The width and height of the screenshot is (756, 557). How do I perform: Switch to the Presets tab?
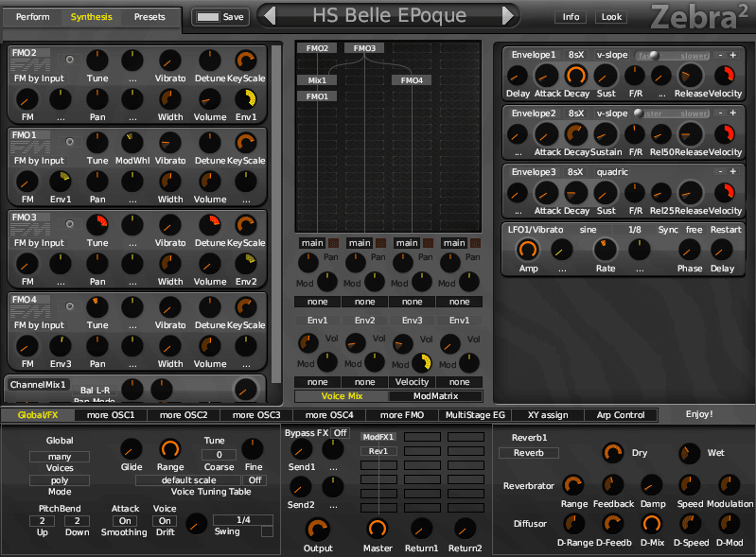(149, 17)
